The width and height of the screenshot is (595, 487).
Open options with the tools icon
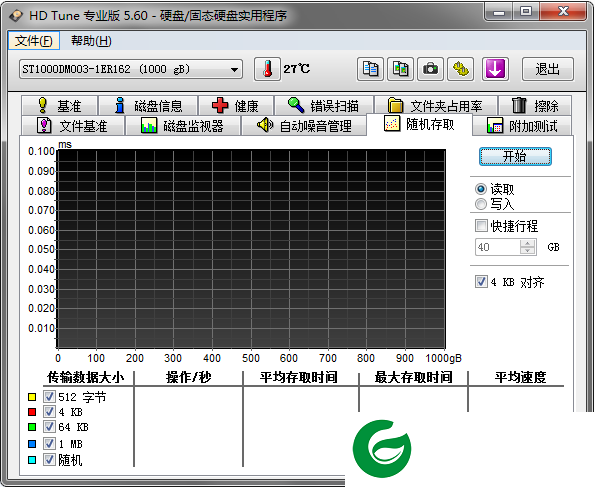click(461, 69)
